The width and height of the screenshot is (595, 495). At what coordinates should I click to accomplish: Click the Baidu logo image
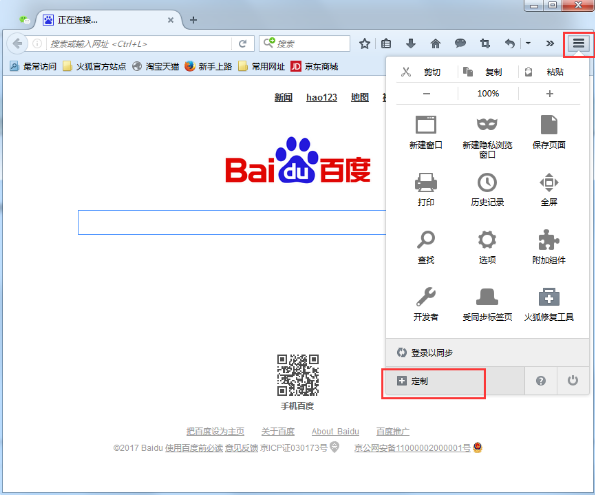coord(298,161)
